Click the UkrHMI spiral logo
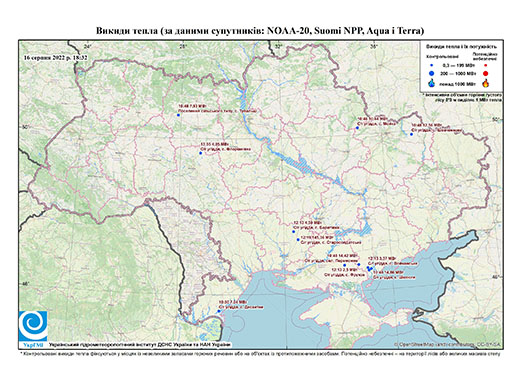The width and height of the screenshot is (520, 368). pos(33,326)
